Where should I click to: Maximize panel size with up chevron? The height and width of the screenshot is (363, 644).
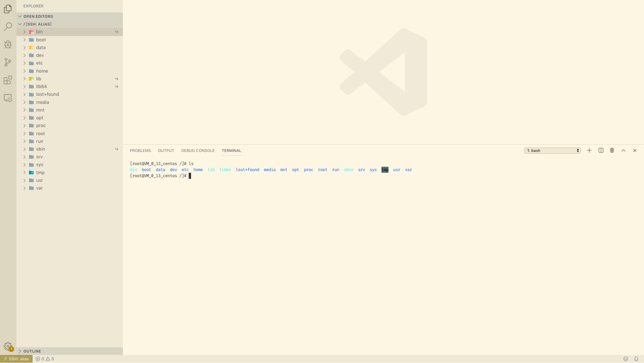coord(624,151)
